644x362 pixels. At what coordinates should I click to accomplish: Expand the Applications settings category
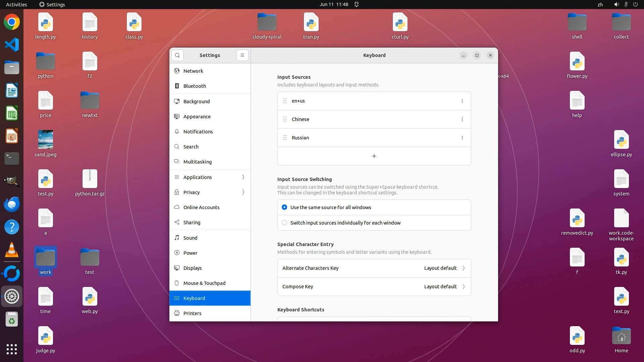[210, 177]
